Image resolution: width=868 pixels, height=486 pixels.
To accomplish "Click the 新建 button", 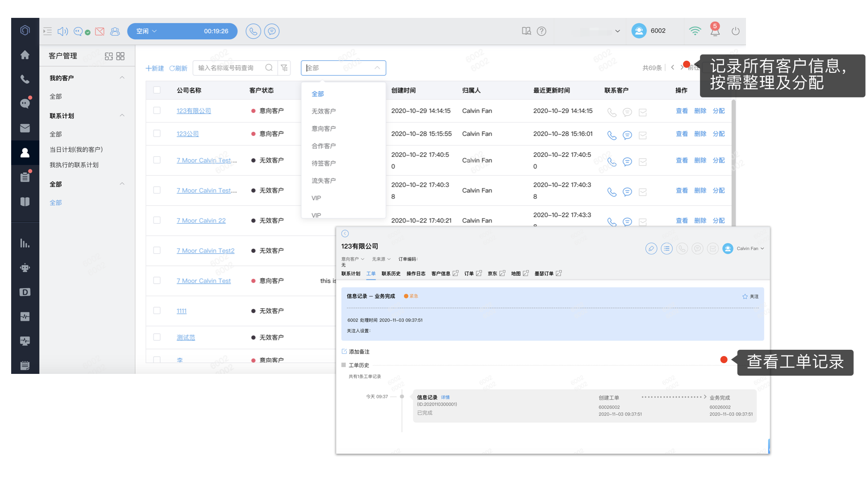I will tap(155, 68).
